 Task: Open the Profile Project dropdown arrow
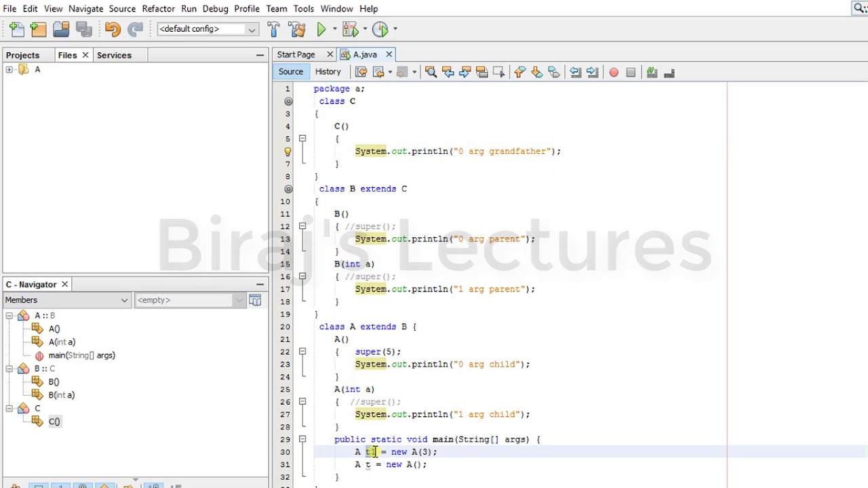pos(395,29)
